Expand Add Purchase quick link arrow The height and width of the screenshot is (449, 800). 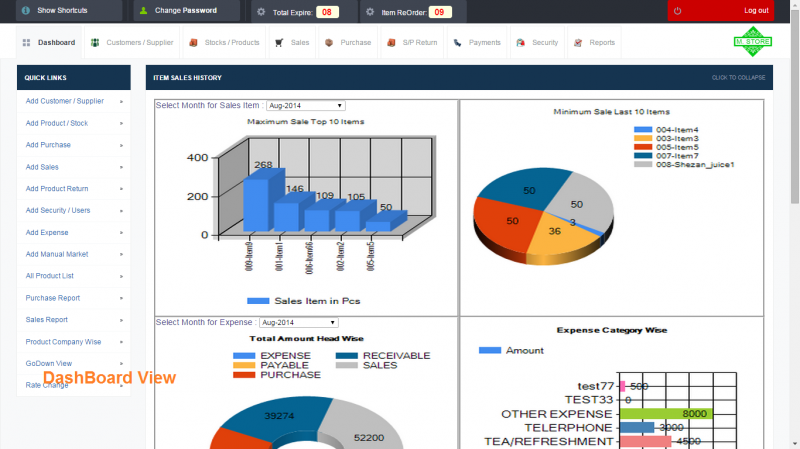click(121, 145)
